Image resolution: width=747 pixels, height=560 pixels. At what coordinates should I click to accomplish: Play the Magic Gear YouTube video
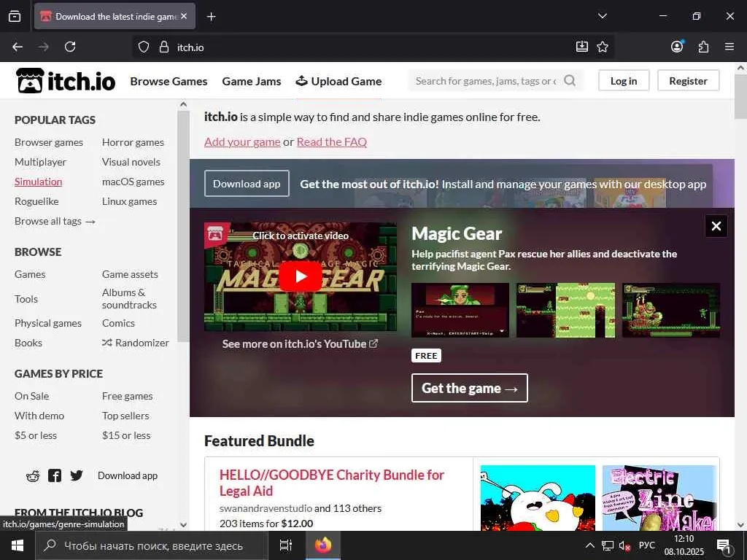[300, 276]
